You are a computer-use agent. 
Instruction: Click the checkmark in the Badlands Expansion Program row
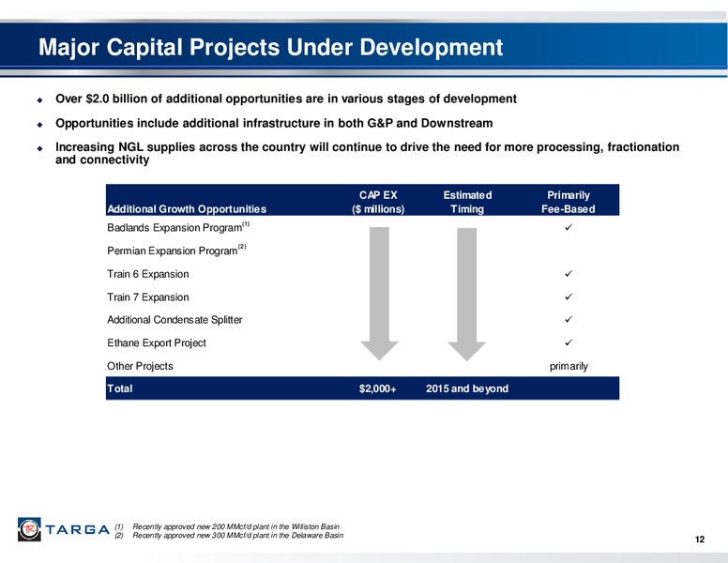(569, 227)
